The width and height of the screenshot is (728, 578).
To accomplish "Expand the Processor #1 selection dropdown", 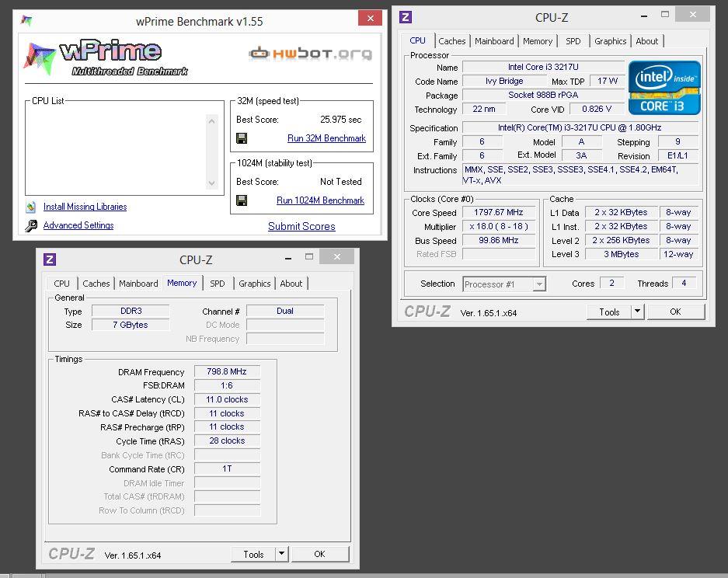I will click(x=539, y=284).
